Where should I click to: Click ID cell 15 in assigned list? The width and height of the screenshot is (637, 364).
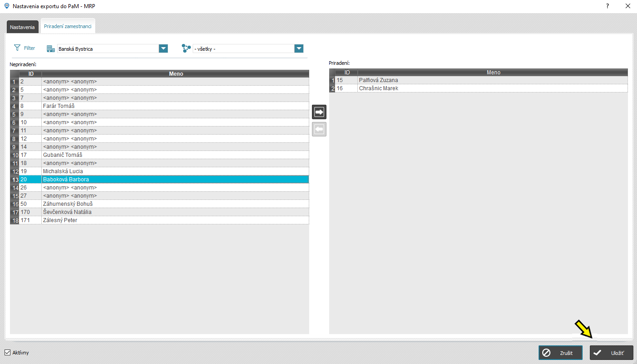point(346,80)
